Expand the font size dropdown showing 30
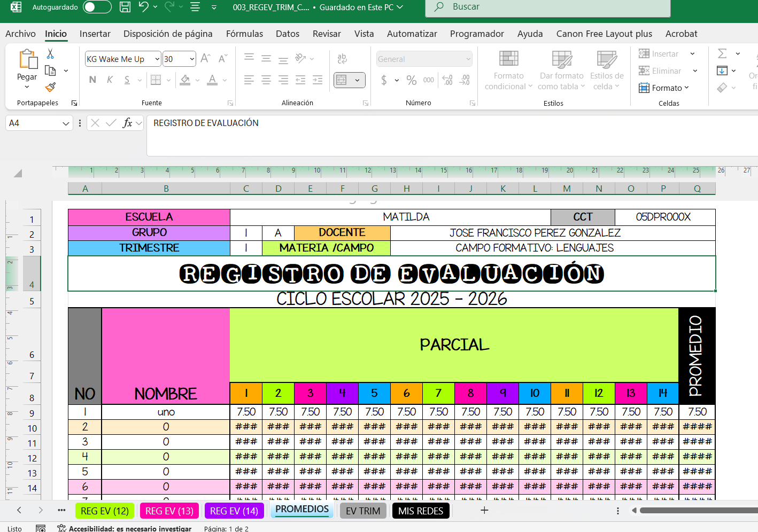758x532 pixels. pyautogui.click(x=192, y=59)
